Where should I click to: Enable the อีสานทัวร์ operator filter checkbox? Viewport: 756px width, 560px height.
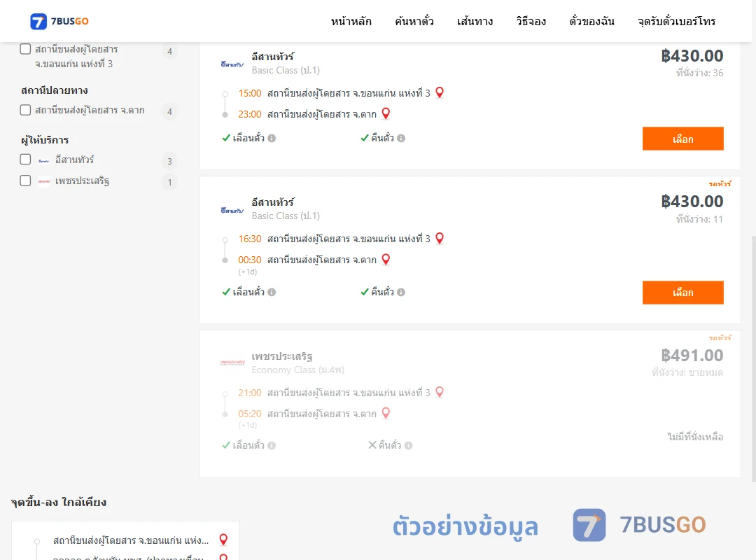coord(26,160)
